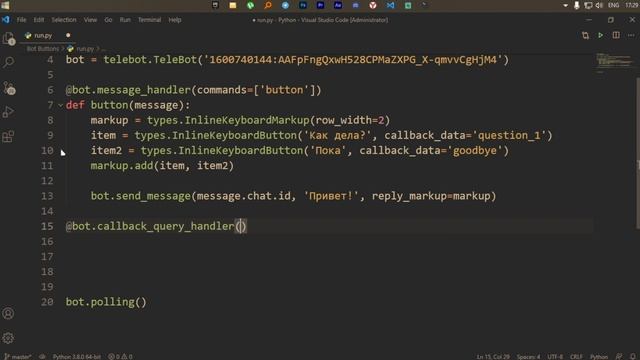This screenshot has height=360, width=640.
Task: Open Yandex Browser from the taskbar
Action: tap(373, 5)
